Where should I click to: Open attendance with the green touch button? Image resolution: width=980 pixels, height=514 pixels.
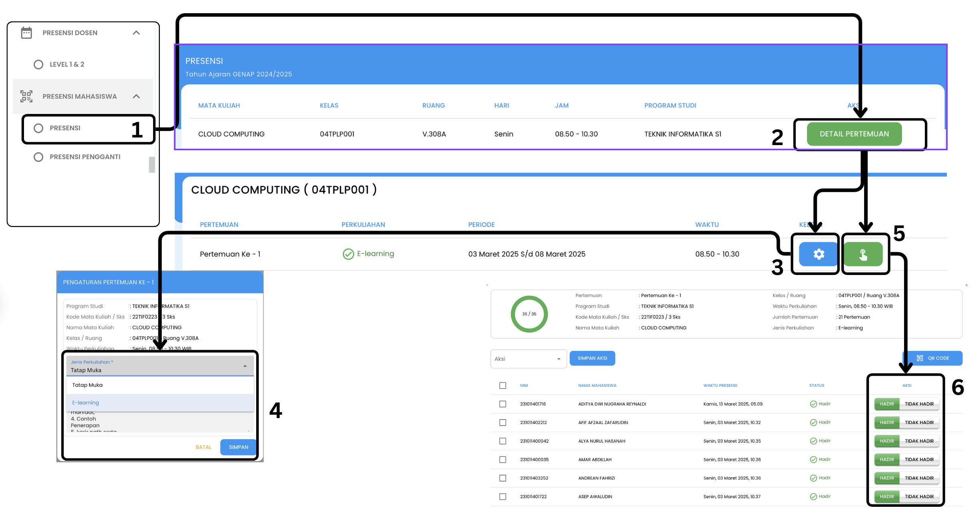[x=863, y=254]
